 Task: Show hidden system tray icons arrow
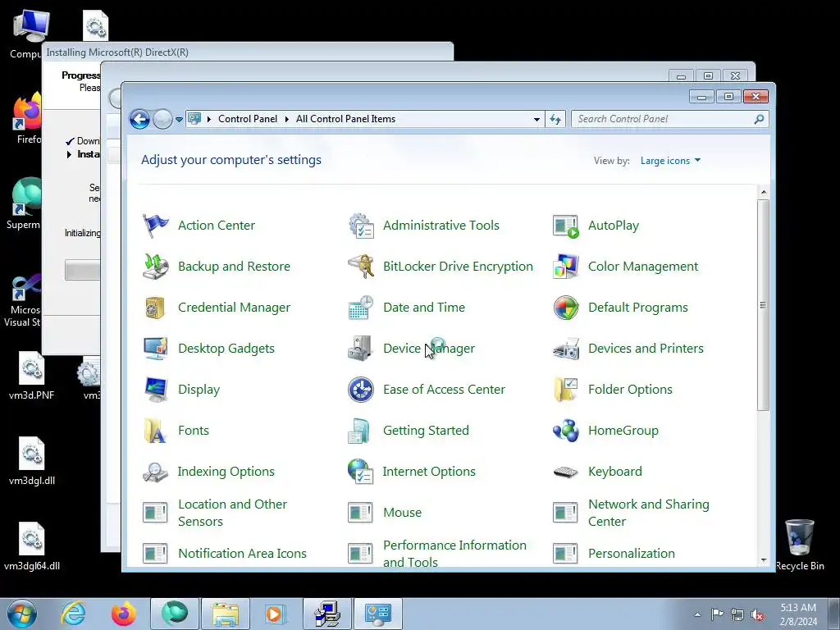[x=697, y=614]
